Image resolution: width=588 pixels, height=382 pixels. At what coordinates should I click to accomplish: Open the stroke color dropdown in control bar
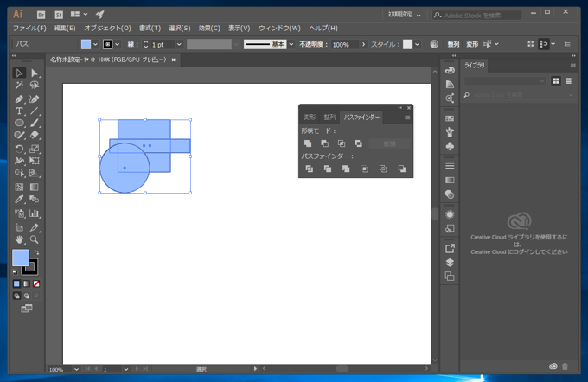pyautogui.click(x=118, y=44)
